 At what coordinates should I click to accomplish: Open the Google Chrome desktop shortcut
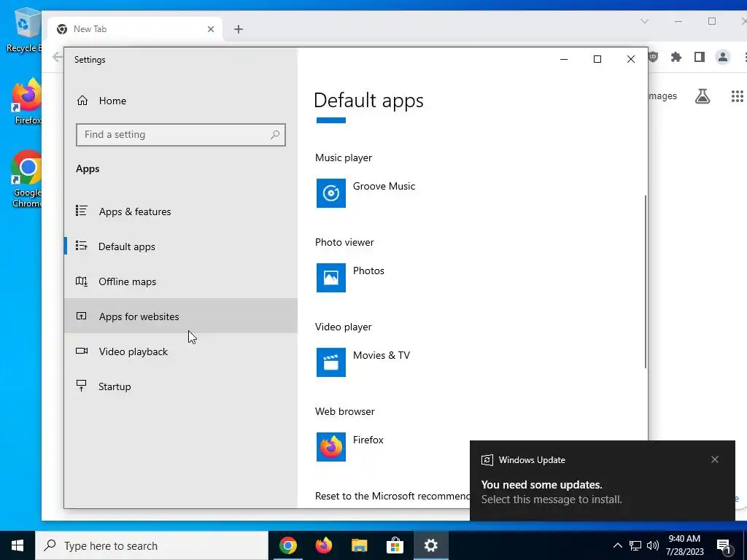[x=27, y=179]
